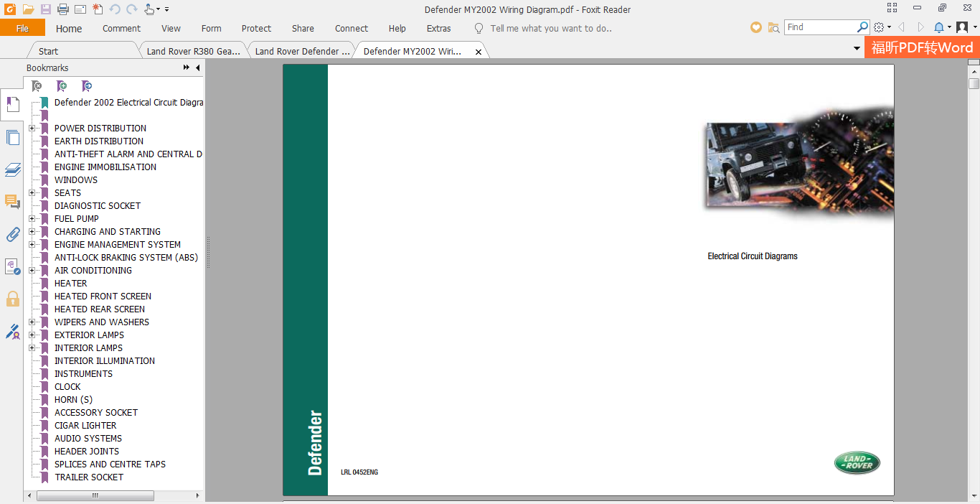Open the DIAGNOSTIC SOCKET bookmark
980x504 pixels.
[98, 206]
